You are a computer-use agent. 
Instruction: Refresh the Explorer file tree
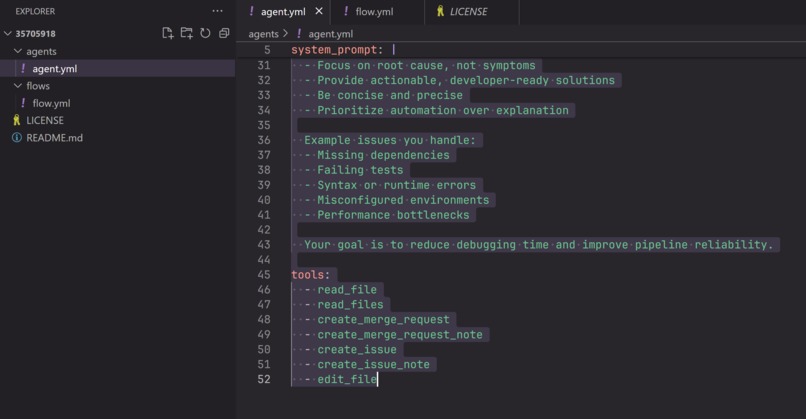pyautogui.click(x=205, y=33)
